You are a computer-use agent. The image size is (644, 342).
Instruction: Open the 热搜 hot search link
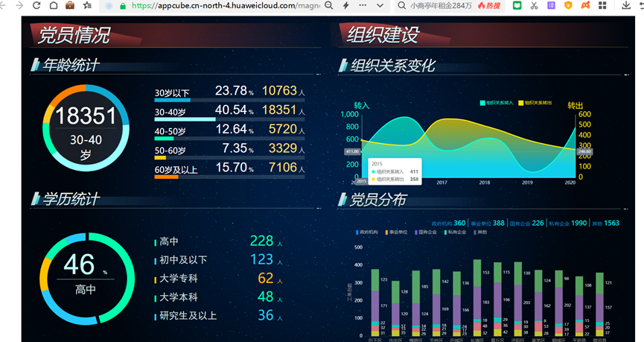point(489,6)
